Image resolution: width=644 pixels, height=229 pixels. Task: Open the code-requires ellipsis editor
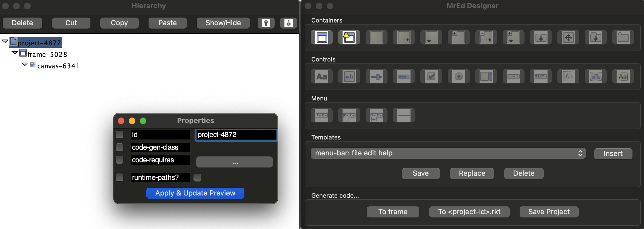[235, 162]
